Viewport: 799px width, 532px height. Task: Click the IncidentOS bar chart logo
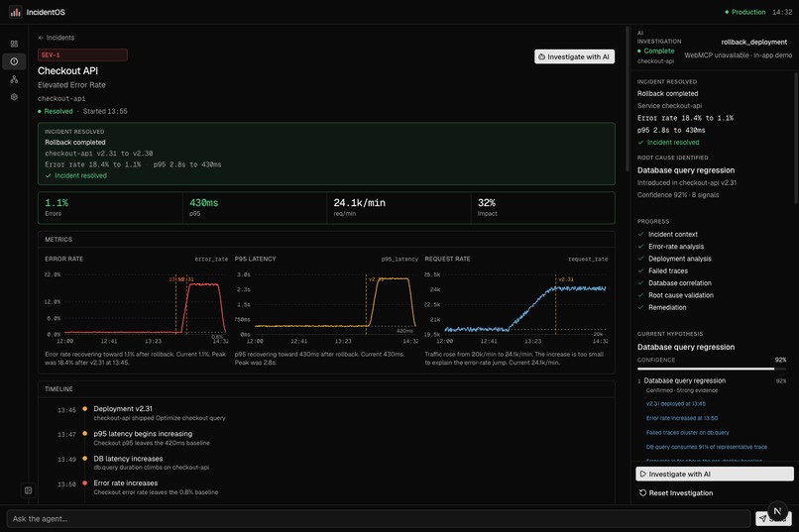tap(15, 12)
